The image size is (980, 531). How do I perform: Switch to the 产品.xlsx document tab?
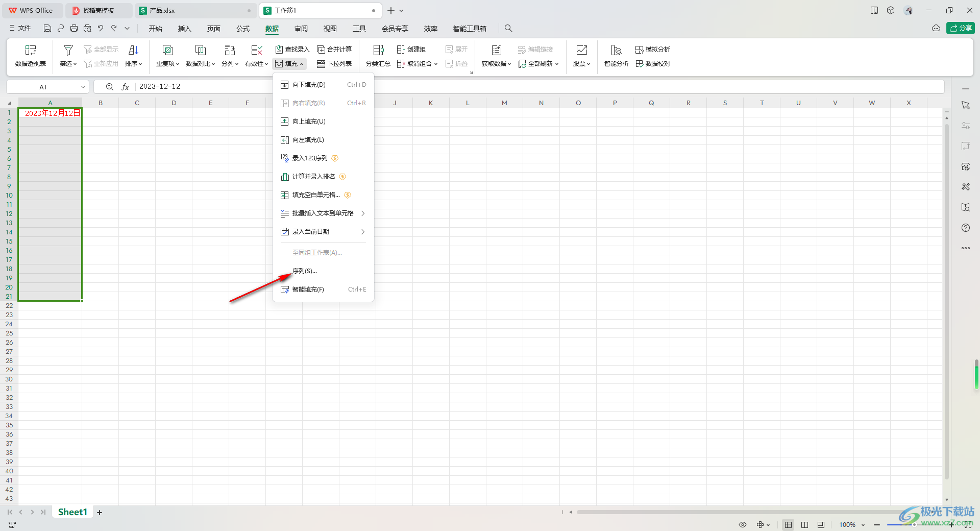(x=195, y=11)
